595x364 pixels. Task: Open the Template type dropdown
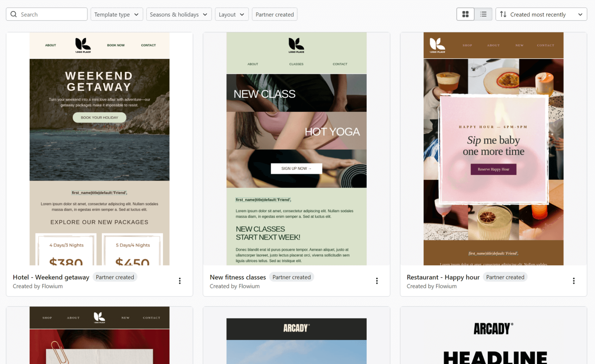click(x=117, y=14)
